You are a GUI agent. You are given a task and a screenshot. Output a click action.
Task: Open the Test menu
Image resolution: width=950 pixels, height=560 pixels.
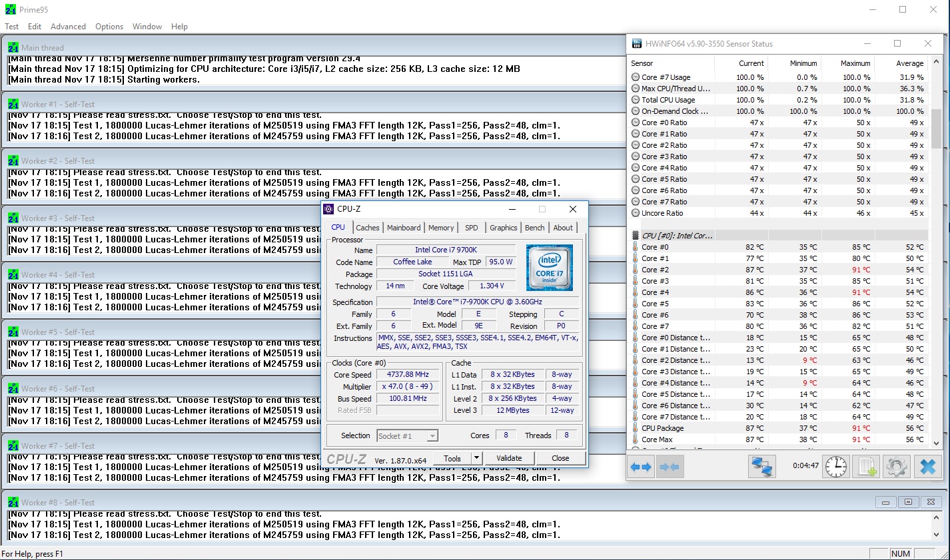coord(12,27)
